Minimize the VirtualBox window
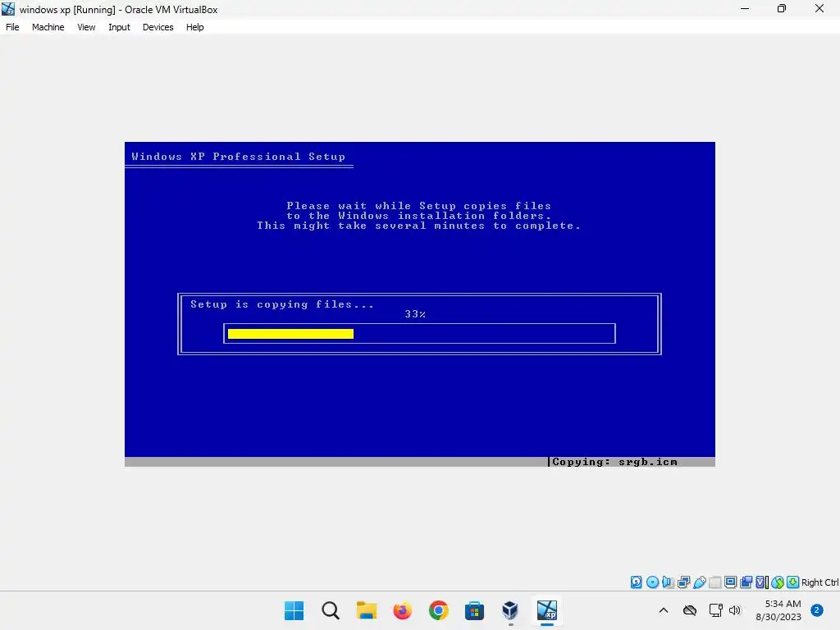Image resolution: width=840 pixels, height=630 pixels. 745,9
